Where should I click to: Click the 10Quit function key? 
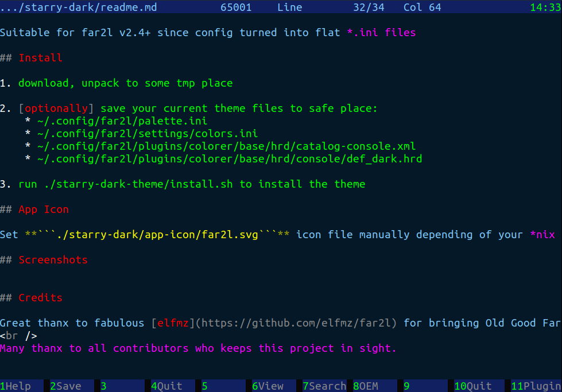coord(479,386)
